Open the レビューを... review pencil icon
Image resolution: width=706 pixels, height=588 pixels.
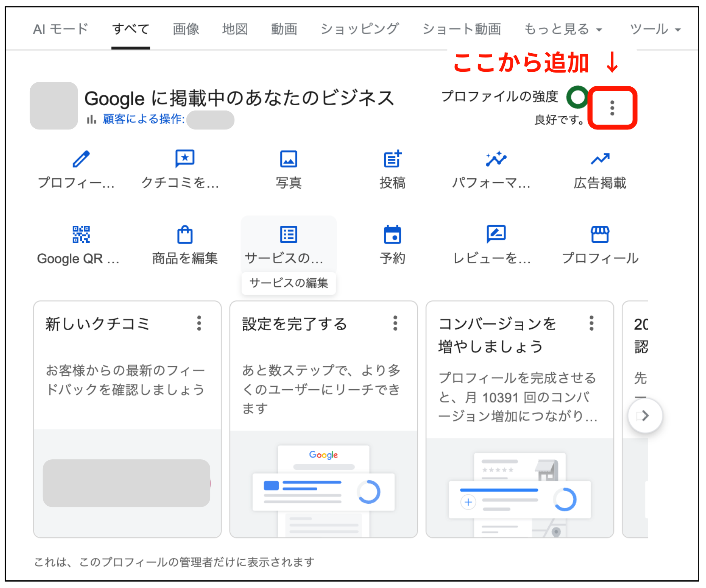[496, 234]
